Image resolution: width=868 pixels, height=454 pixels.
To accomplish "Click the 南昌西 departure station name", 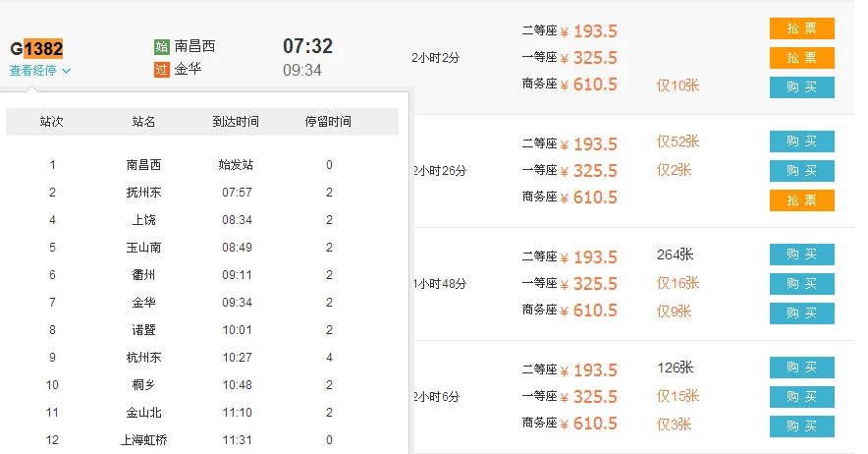I will coord(194,47).
